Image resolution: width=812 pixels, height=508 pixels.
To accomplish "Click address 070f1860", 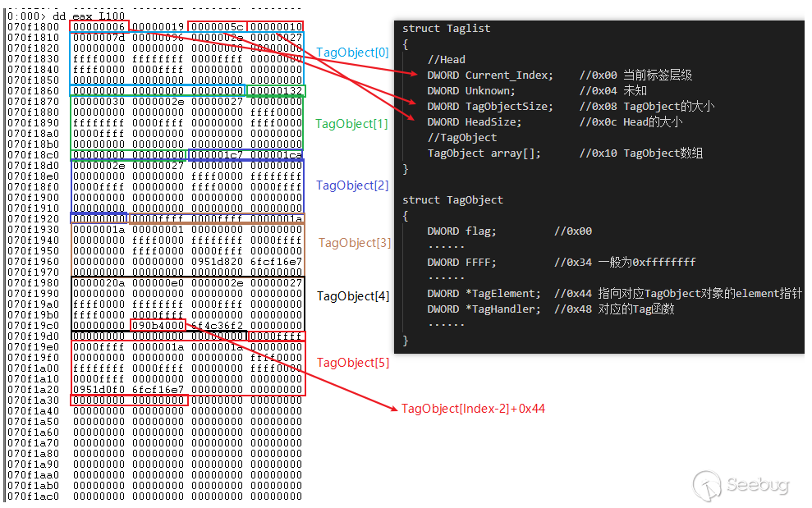I will click(x=33, y=90).
